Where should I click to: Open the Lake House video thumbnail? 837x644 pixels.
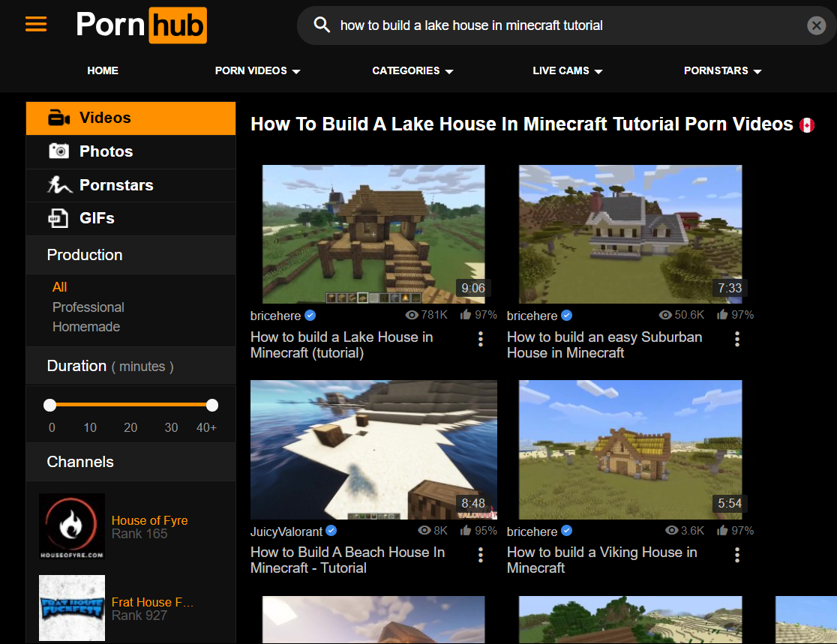pyautogui.click(x=373, y=234)
